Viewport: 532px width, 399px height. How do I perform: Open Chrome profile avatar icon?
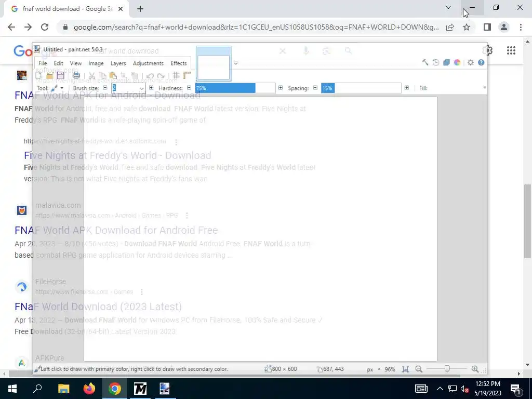tap(504, 27)
